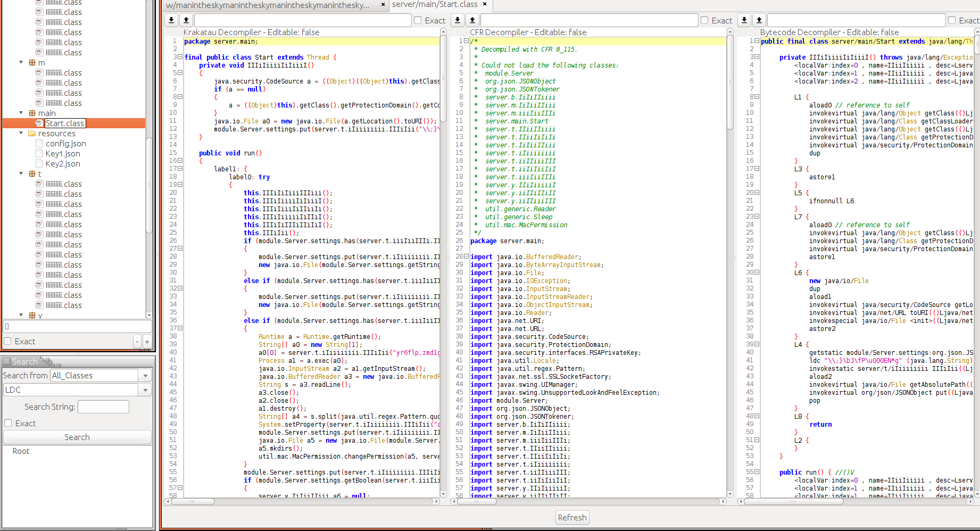
Task: Focus the Bytecode pane search field
Action: point(856,20)
